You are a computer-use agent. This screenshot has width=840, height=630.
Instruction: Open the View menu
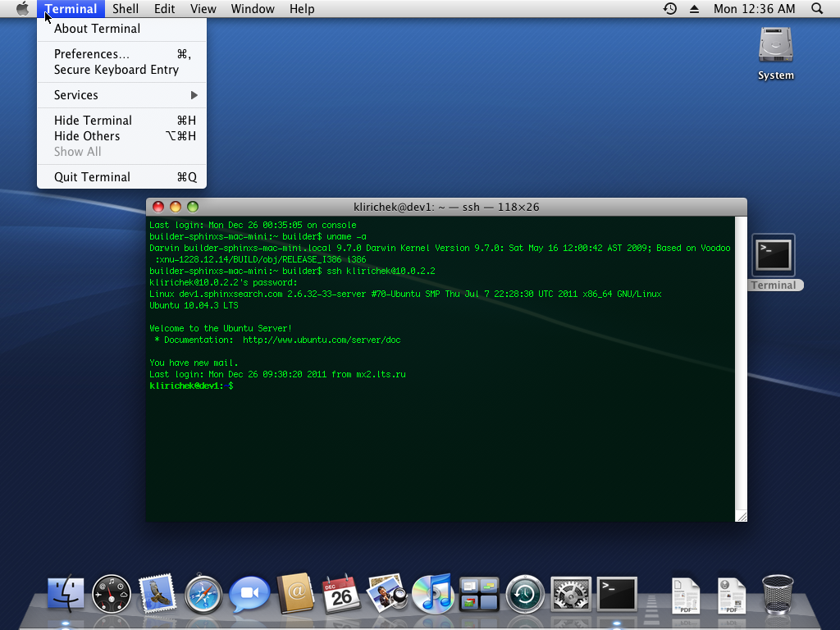(203, 9)
